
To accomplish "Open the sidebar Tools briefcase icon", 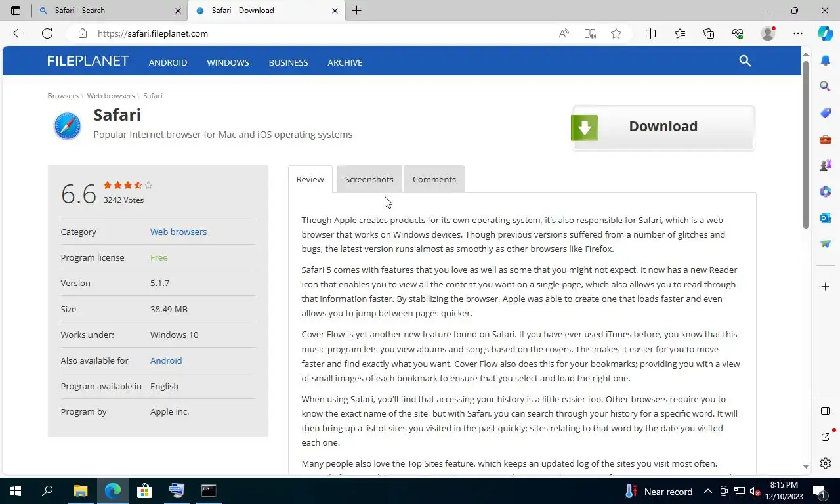I will click(826, 139).
